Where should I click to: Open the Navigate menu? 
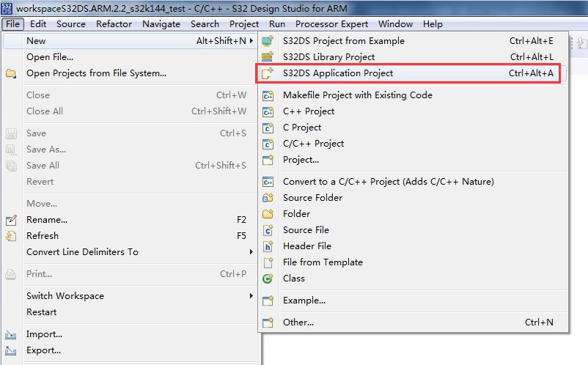pos(161,24)
